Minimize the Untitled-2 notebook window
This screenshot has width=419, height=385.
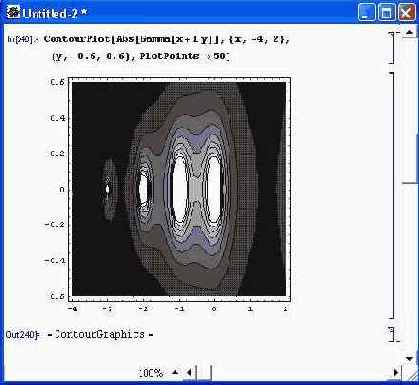click(x=367, y=13)
